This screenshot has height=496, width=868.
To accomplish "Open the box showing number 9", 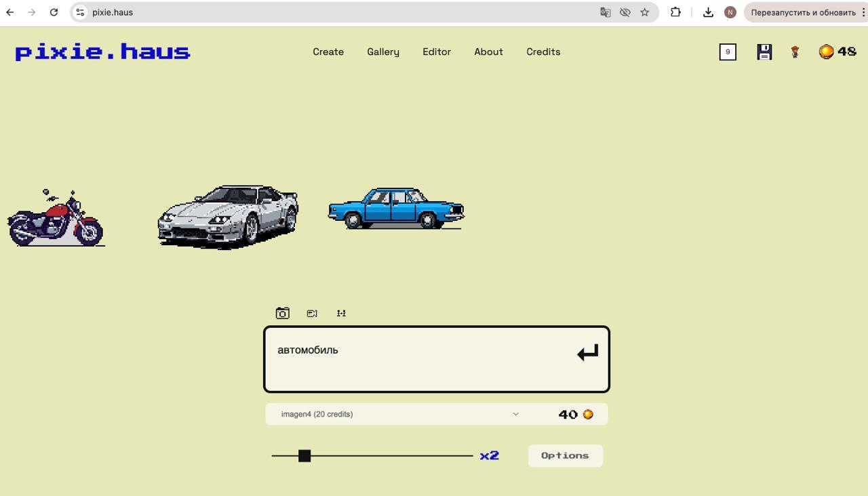I will [x=728, y=52].
